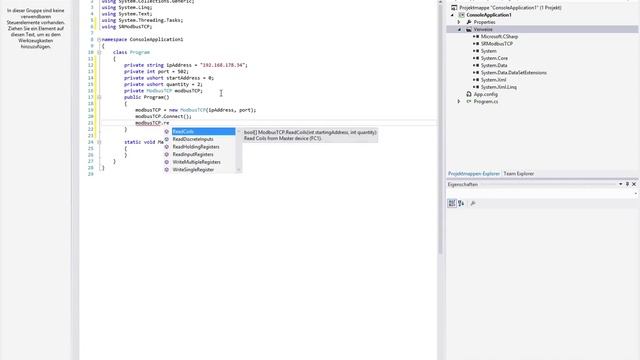
Task: Collapse the static void Main block
Action: point(99,142)
